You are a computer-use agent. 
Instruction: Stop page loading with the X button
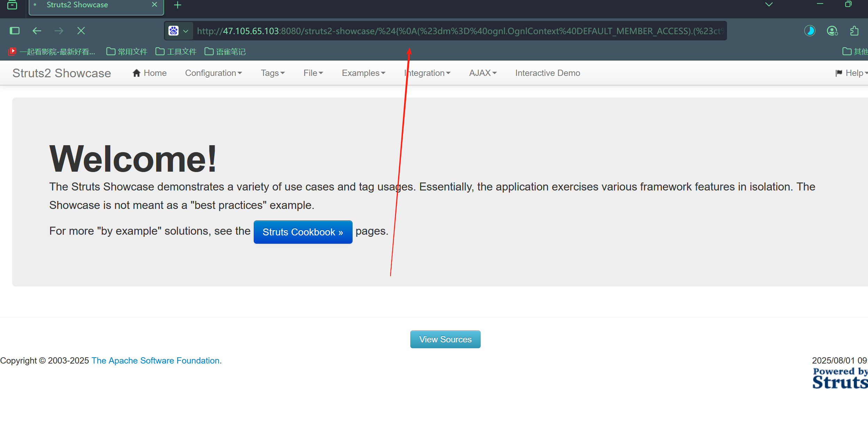tap(81, 31)
